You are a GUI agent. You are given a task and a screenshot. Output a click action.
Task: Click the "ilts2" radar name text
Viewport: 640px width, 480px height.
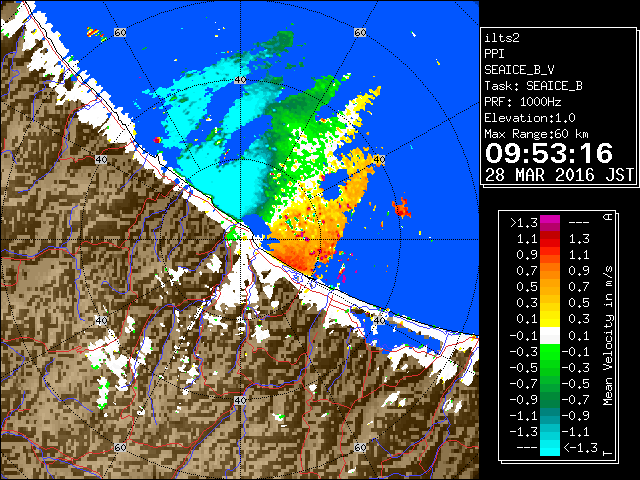point(502,38)
